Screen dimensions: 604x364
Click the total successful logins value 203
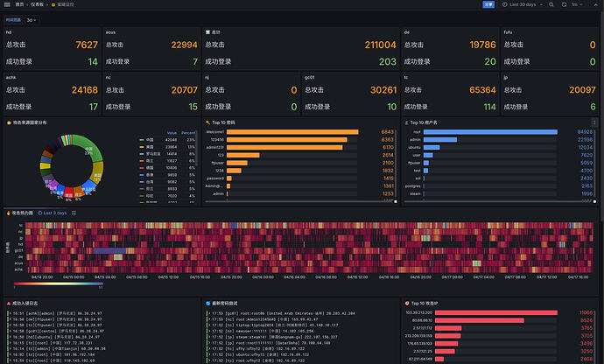pyautogui.click(x=388, y=61)
